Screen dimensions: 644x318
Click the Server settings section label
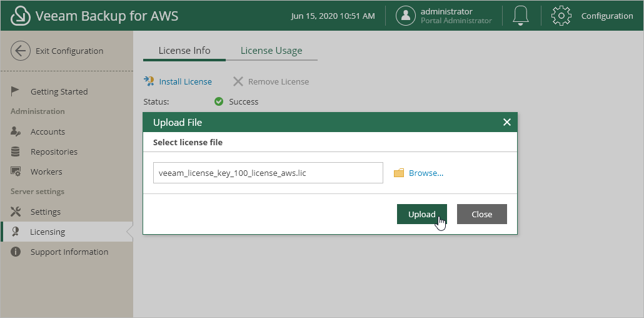coord(38,192)
